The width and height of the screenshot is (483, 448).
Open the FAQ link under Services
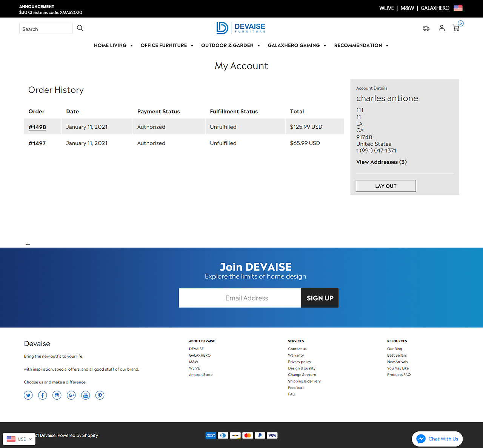[292, 394]
